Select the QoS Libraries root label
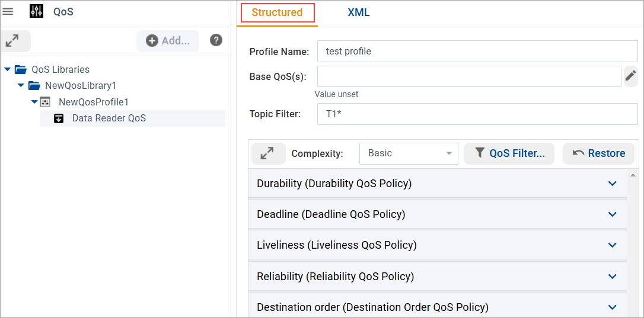 60,69
